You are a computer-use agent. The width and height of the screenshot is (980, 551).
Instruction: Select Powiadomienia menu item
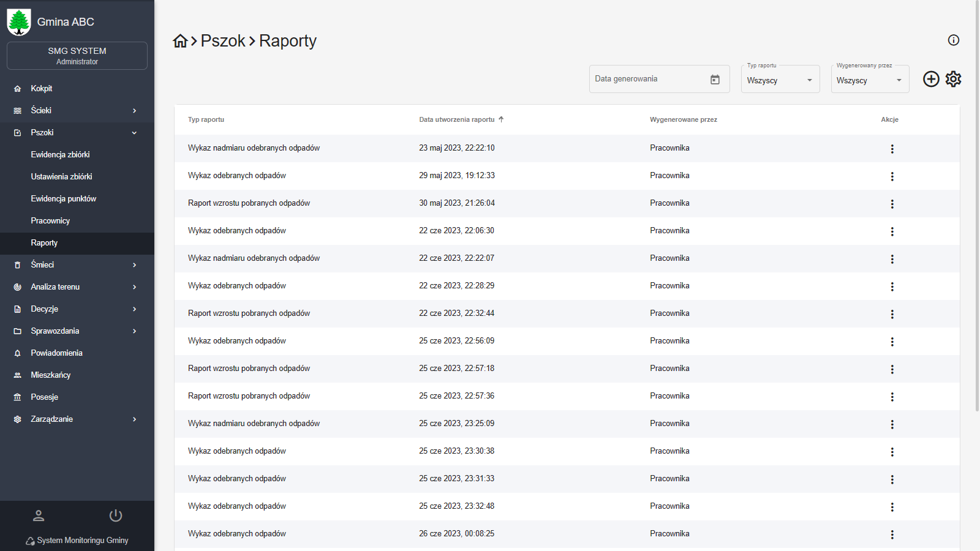coord(56,353)
